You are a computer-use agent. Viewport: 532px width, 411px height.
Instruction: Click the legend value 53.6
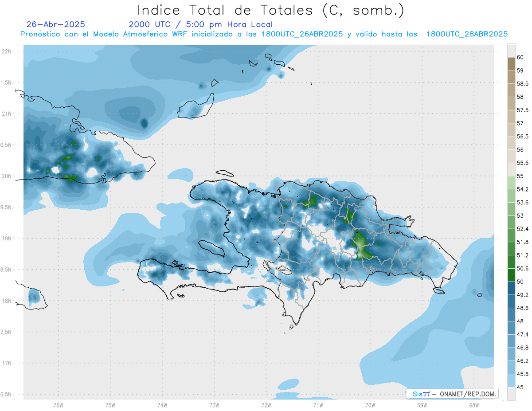pos(522,203)
